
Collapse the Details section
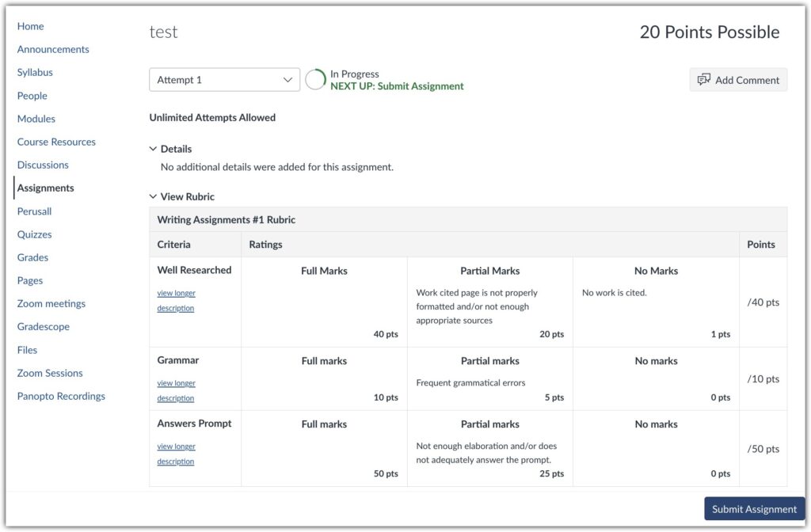point(153,148)
